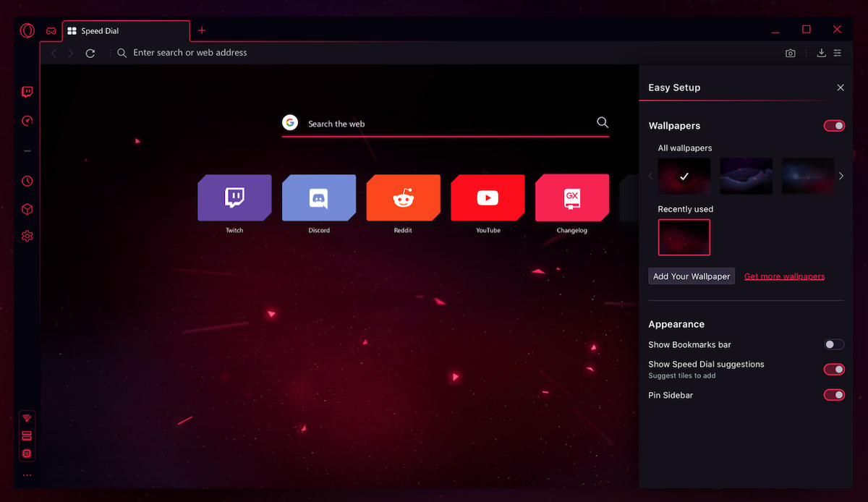Screen dimensions: 868x502
Task: Show next wallpapers with right chevron
Action: [841, 176]
